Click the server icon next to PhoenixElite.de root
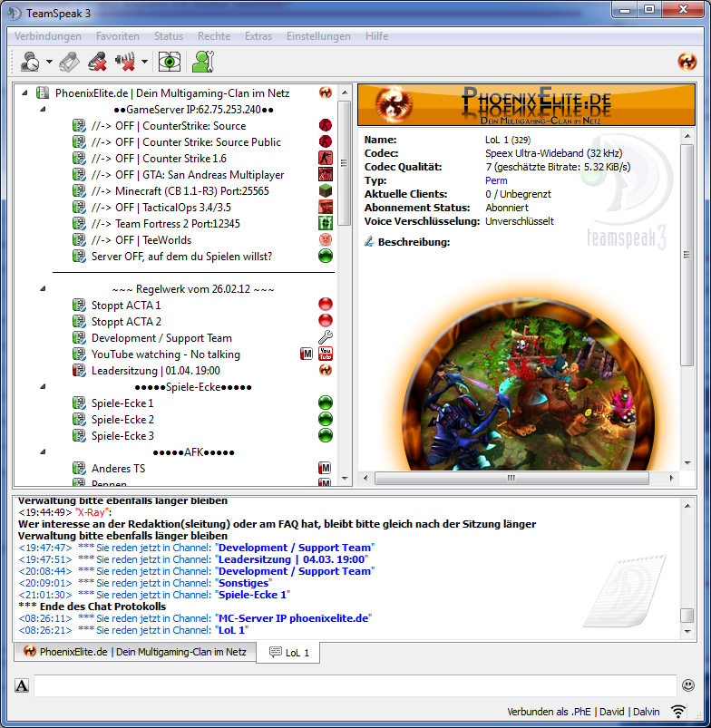Viewport: 711px width, 728px height. click(x=43, y=92)
